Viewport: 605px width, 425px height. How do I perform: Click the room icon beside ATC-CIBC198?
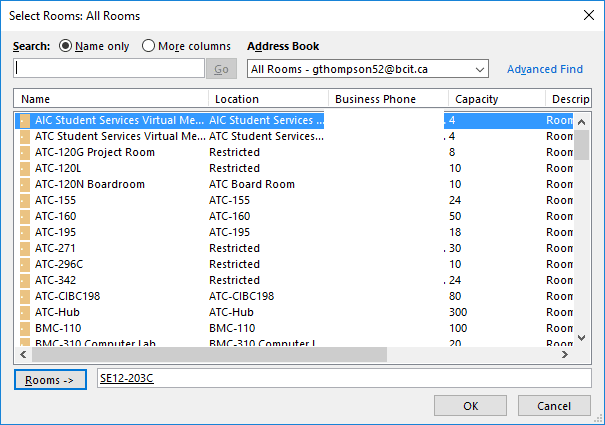[25, 296]
